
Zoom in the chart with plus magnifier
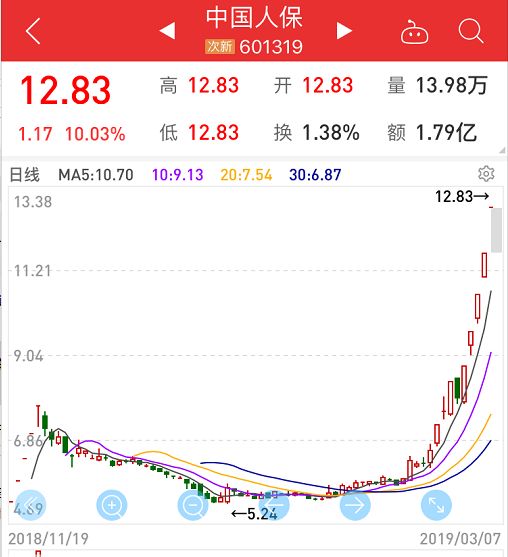tap(112, 505)
